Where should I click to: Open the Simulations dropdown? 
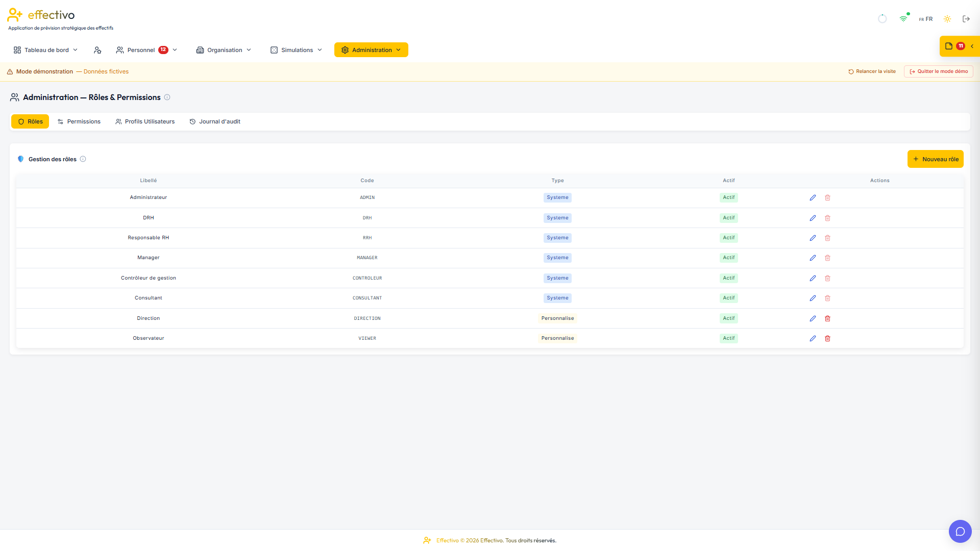(297, 50)
